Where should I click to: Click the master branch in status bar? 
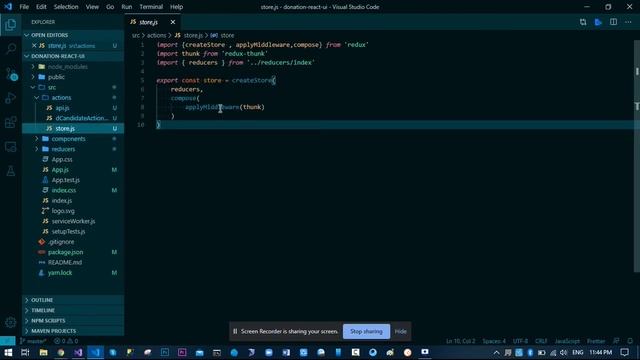(33, 341)
